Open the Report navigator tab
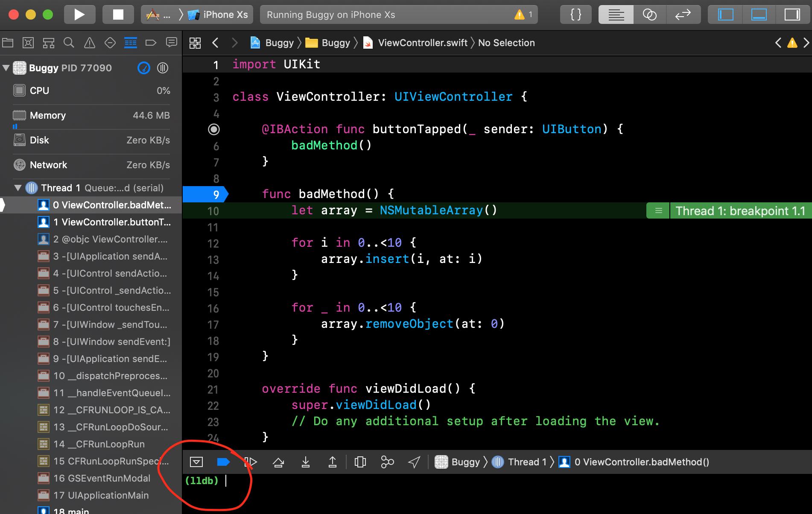Screen dimensions: 812x514 [172, 42]
